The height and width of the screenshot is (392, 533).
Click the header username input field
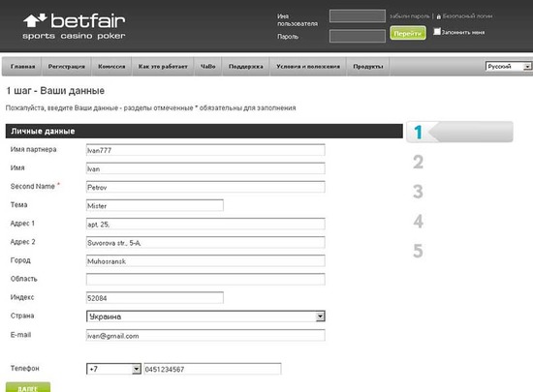(358, 15)
